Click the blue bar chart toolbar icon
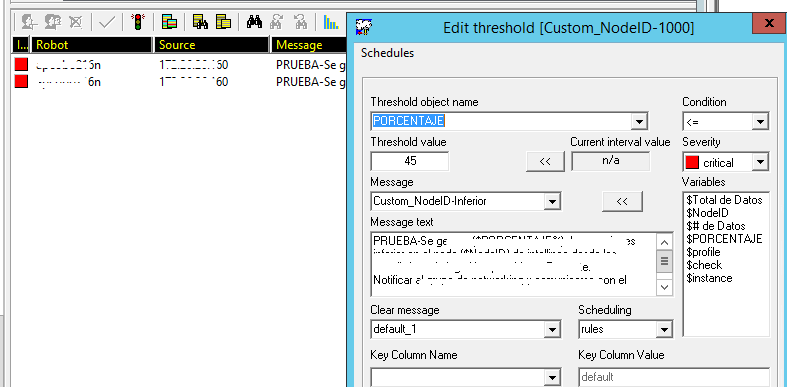Screen dimensions: 787x387 tap(330, 22)
